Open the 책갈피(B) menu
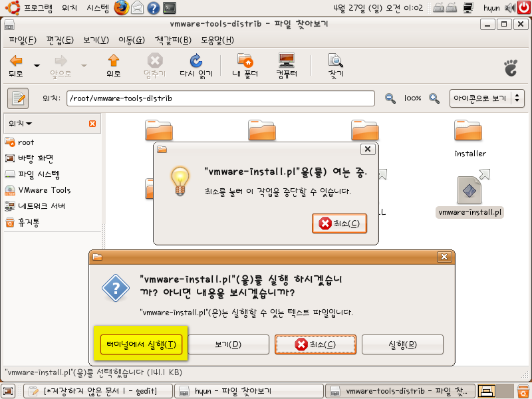532x399 pixels. (173, 41)
